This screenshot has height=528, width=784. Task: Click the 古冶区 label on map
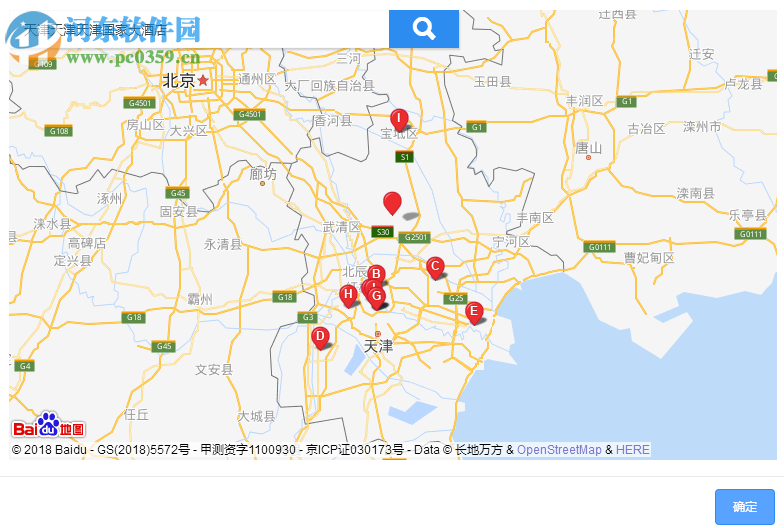click(646, 128)
